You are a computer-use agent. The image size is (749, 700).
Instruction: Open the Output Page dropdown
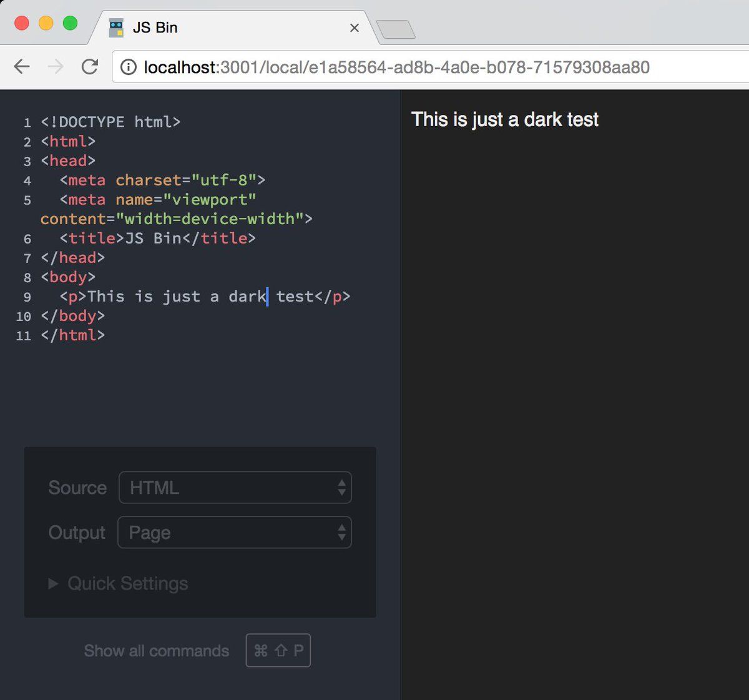pyautogui.click(x=234, y=533)
